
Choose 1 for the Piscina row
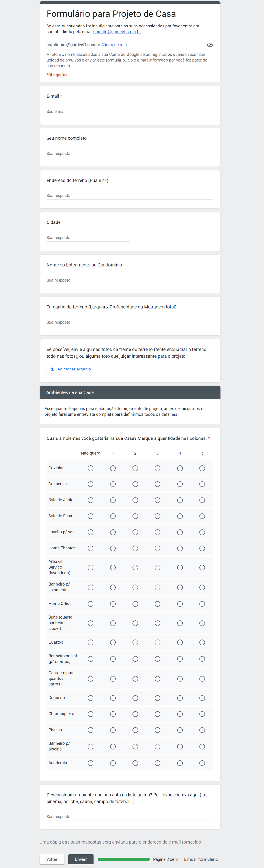pos(113,730)
